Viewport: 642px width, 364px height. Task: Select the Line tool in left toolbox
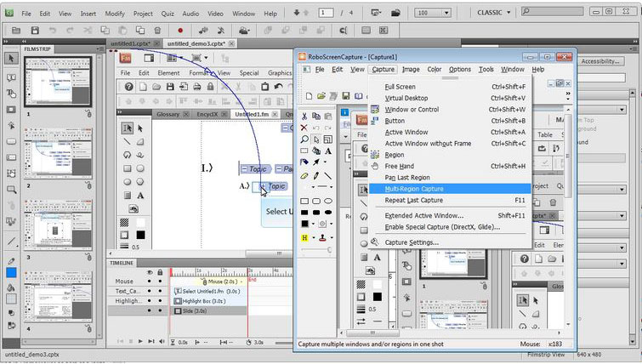pyautogui.click(x=11, y=242)
